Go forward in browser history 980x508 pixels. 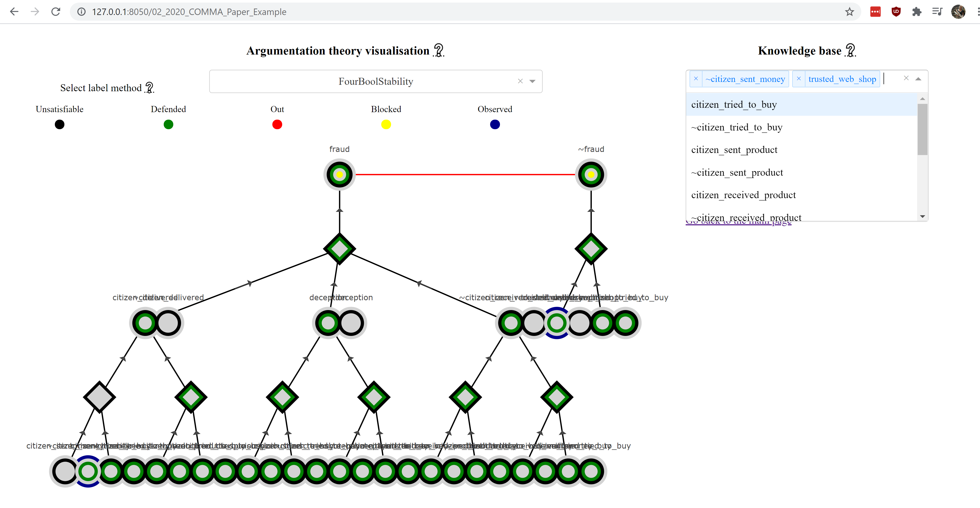(35, 12)
